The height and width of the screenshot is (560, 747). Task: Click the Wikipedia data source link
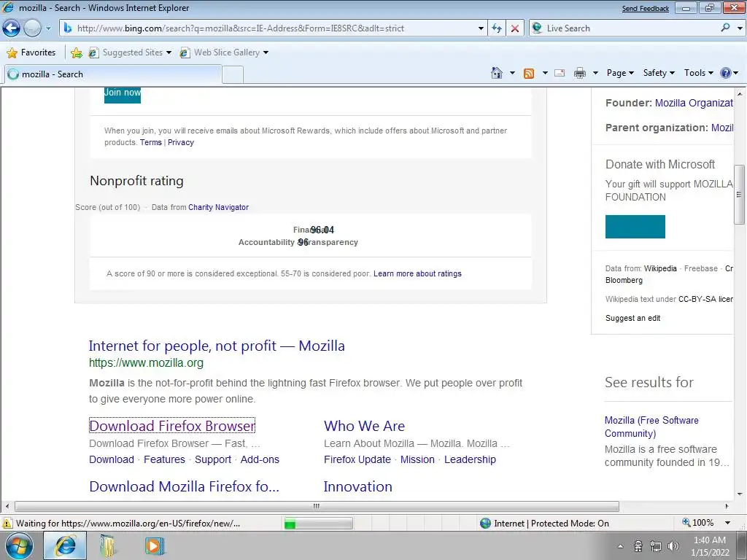click(660, 268)
